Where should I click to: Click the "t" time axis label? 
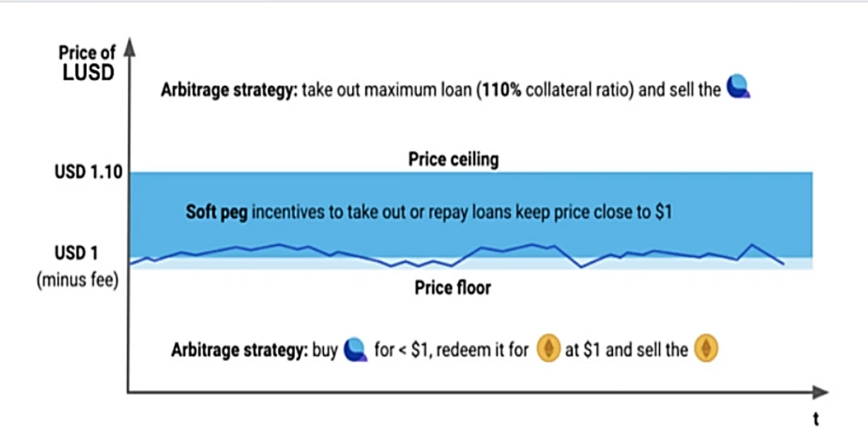[x=815, y=419]
